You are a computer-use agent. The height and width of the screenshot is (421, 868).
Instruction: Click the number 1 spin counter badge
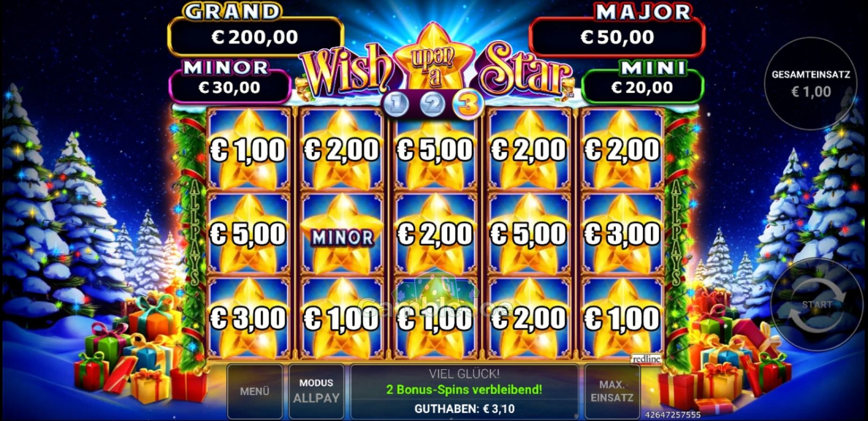[x=396, y=103]
